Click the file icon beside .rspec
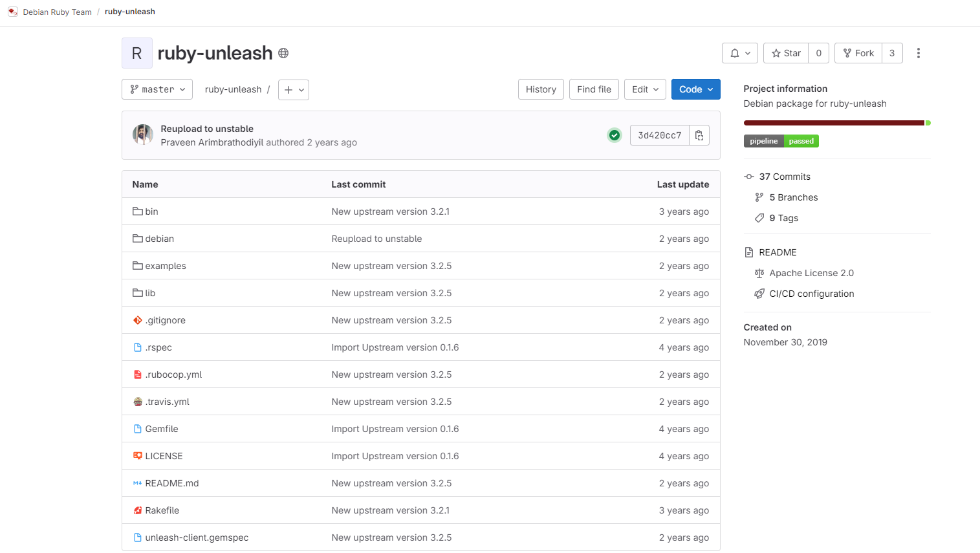980x553 pixels. [138, 347]
